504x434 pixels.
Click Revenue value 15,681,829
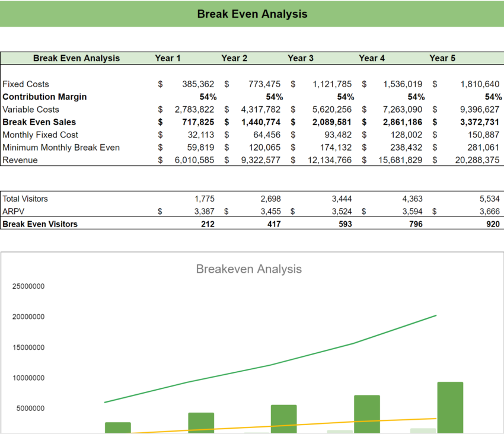click(x=400, y=160)
